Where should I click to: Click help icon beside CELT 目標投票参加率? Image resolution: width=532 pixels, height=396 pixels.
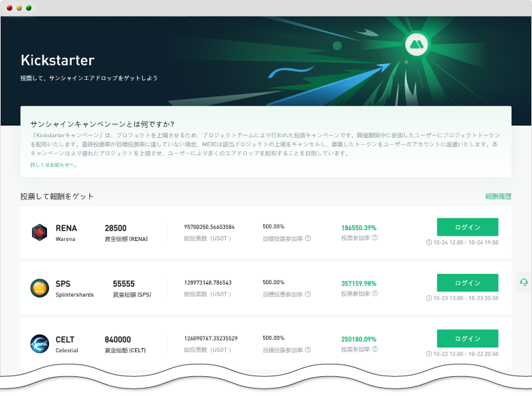pos(308,350)
